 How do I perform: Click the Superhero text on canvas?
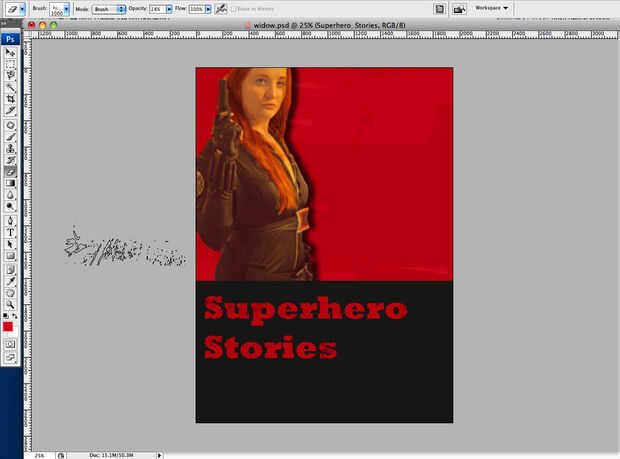(x=306, y=310)
